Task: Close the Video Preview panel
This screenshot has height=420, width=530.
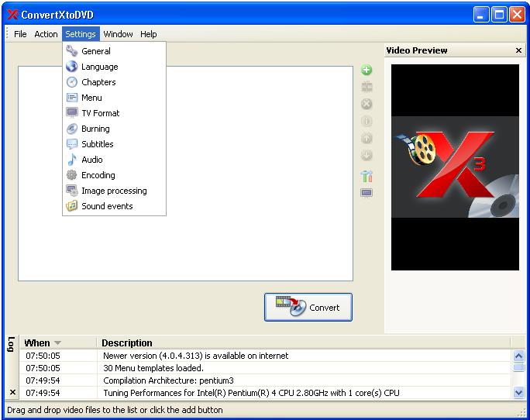Action: (x=518, y=50)
